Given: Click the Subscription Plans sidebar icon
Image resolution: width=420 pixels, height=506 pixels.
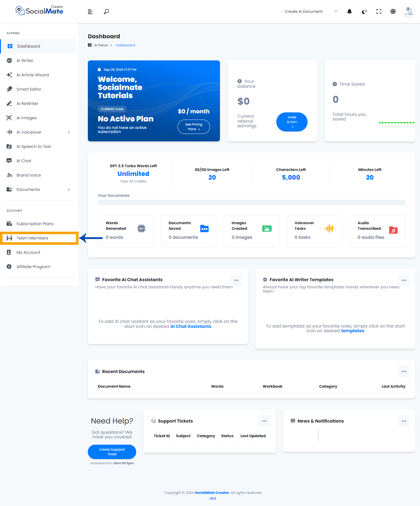Looking at the screenshot, I should 9,224.
